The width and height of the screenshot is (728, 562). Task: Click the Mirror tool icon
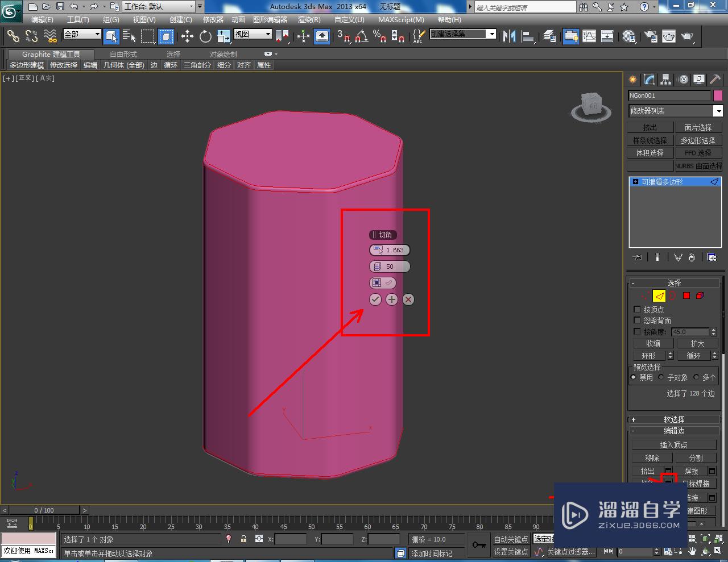(509, 36)
